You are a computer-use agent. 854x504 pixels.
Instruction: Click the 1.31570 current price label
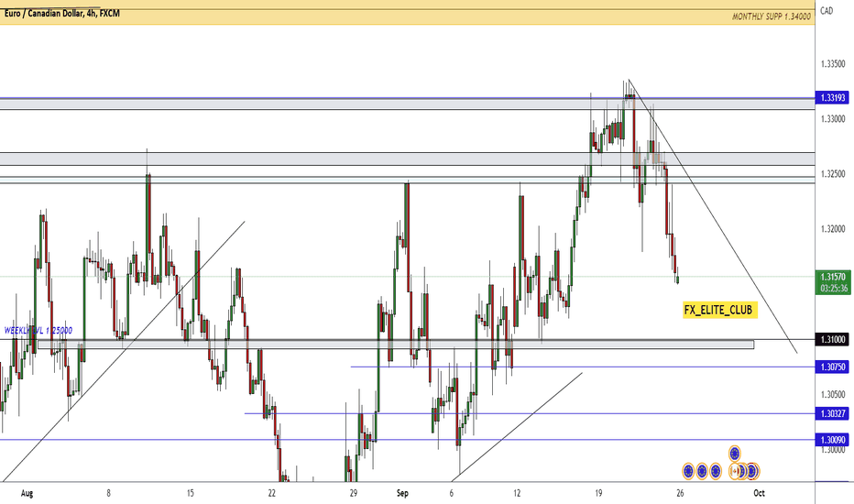click(x=833, y=277)
